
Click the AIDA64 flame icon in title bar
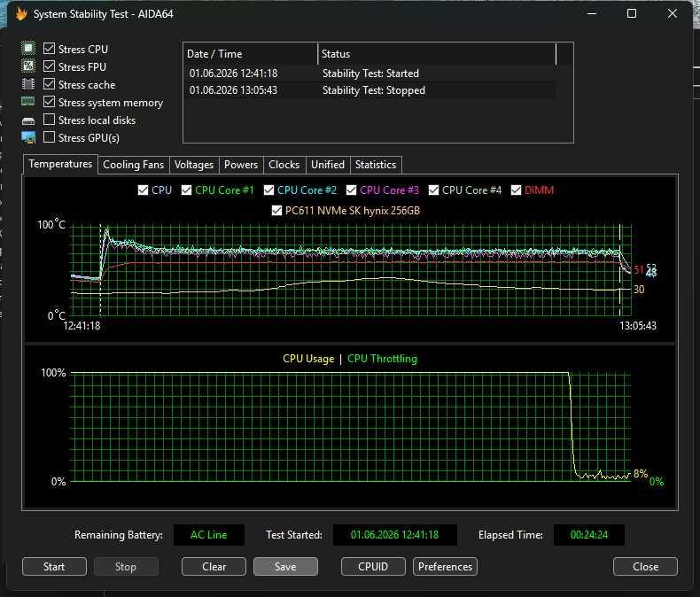pyautogui.click(x=21, y=14)
